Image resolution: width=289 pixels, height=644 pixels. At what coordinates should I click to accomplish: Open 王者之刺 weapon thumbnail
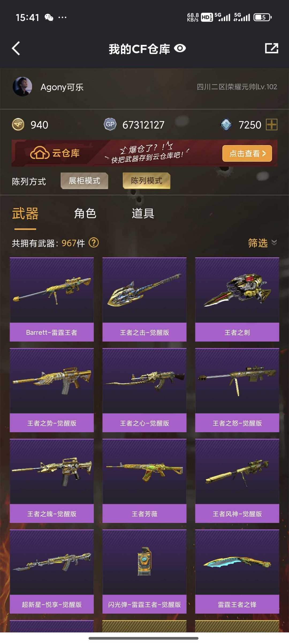tap(237, 291)
